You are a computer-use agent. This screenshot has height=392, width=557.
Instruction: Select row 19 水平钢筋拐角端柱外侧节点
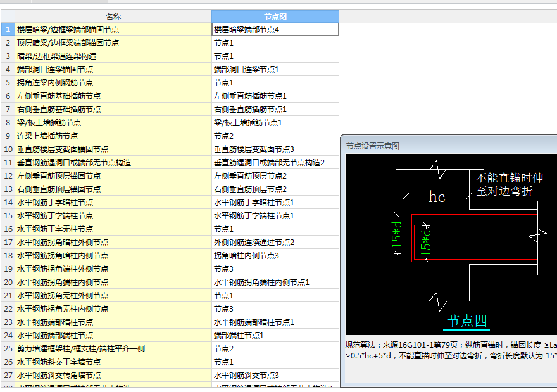(x=113, y=269)
